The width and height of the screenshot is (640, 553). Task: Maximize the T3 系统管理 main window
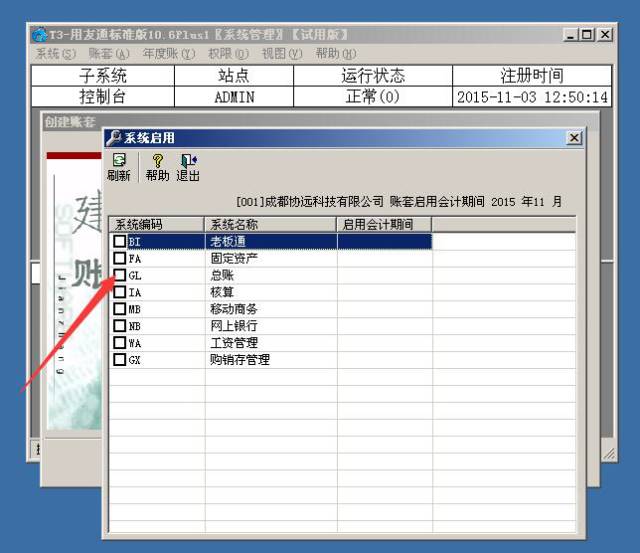pyautogui.click(x=587, y=35)
